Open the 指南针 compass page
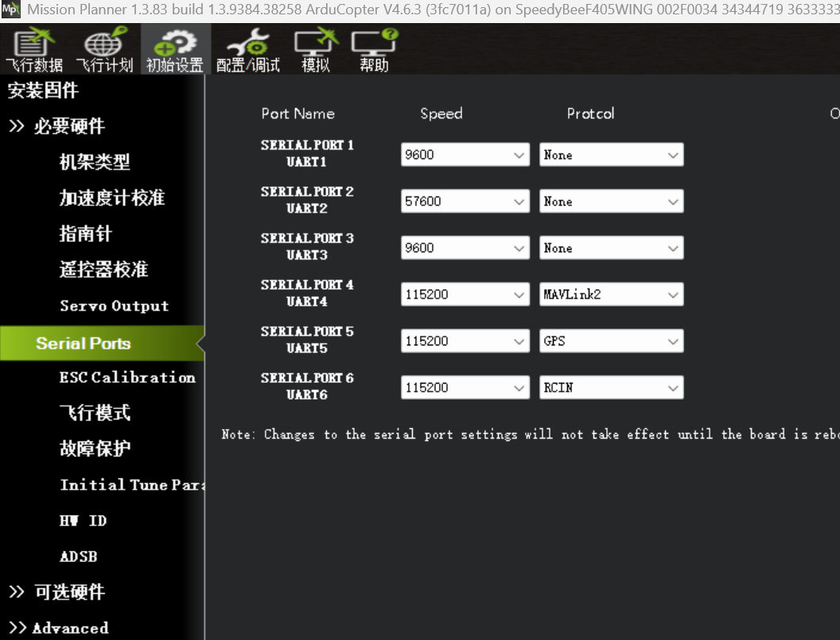The width and height of the screenshot is (840, 640). coord(86,234)
